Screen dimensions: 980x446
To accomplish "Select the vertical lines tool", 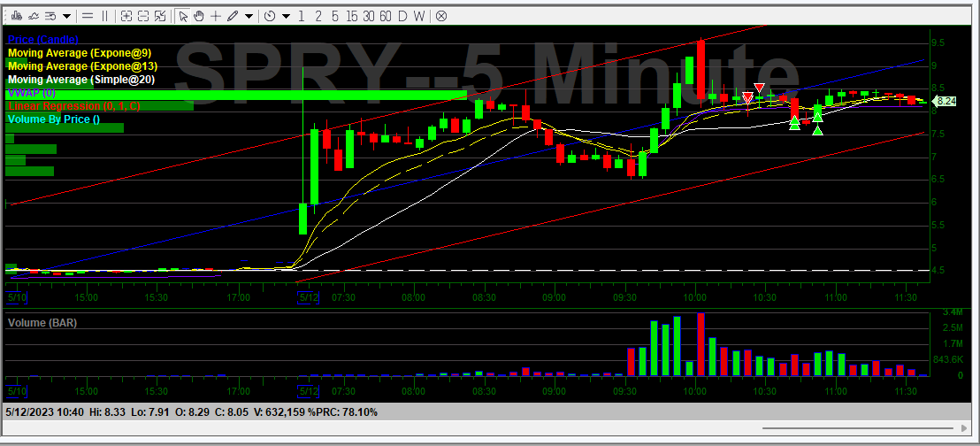I will pyautogui.click(x=104, y=16).
